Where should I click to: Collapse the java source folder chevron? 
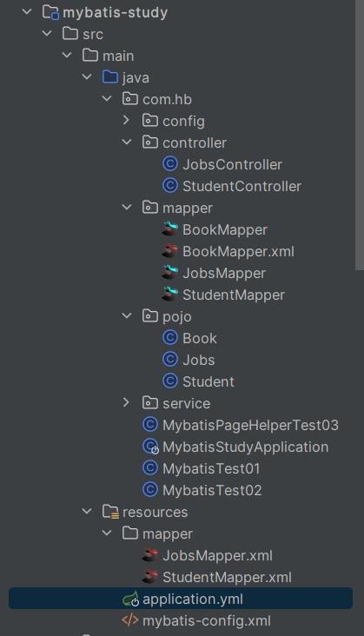tap(87, 76)
